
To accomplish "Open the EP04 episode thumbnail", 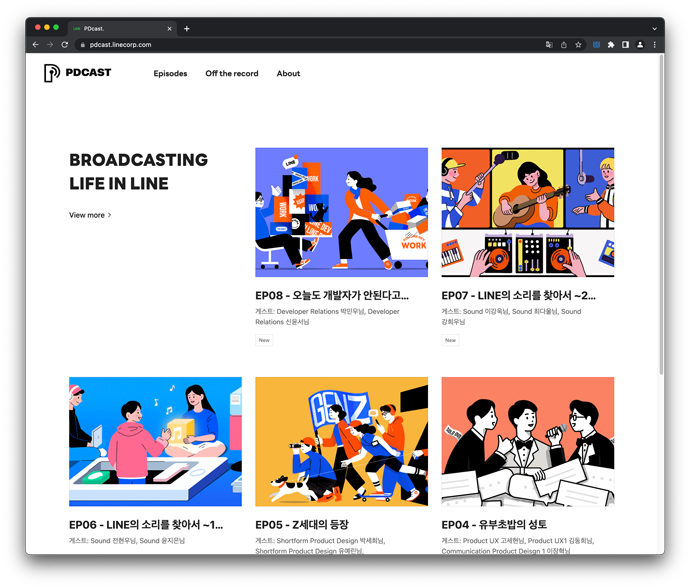I will 528,441.
